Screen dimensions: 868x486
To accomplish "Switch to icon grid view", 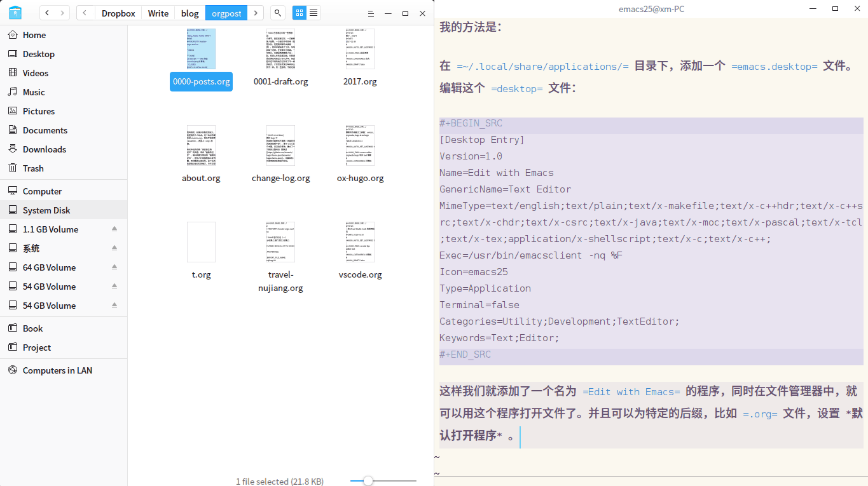I will (299, 13).
